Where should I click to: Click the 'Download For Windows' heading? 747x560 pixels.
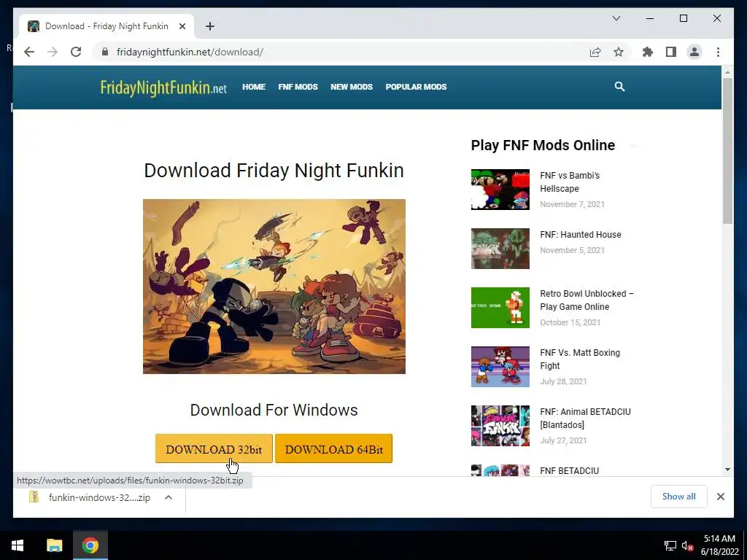[x=274, y=410]
